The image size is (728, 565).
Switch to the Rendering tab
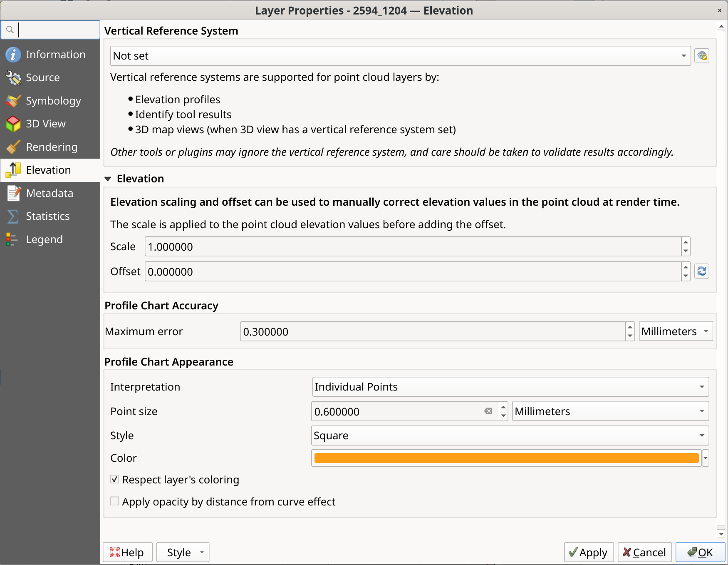[x=50, y=147]
